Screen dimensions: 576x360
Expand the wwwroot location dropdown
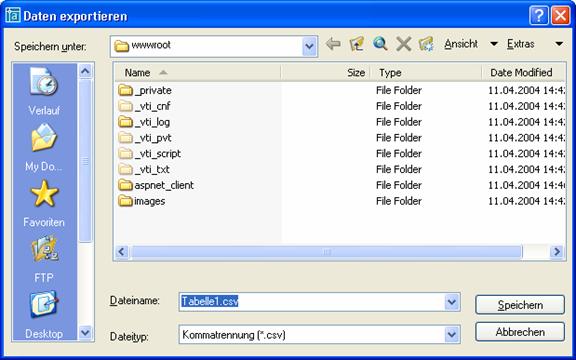tap(309, 46)
